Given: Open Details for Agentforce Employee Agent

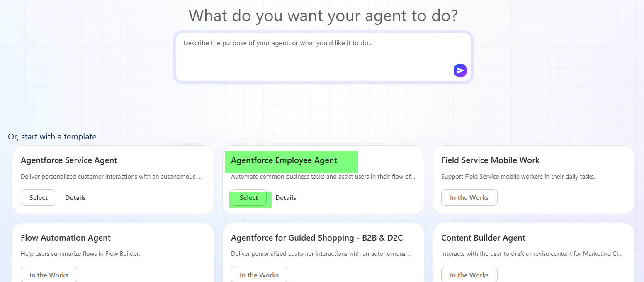Looking at the screenshot, I should click(x=286, y=197).
